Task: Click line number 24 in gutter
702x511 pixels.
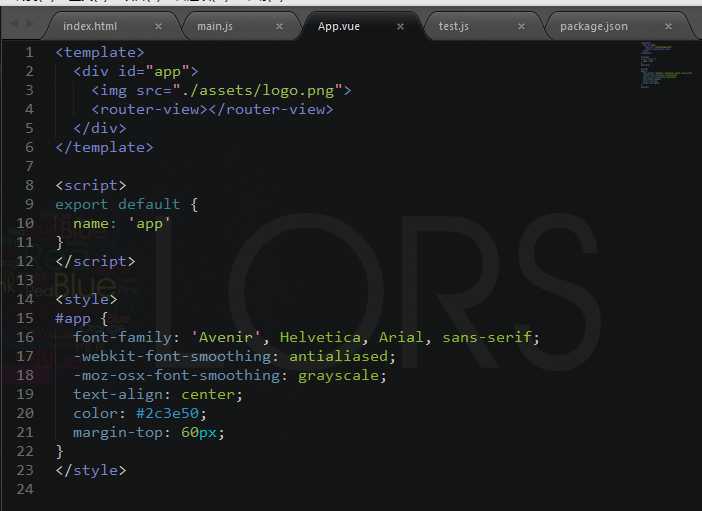Action: [25, 489]
